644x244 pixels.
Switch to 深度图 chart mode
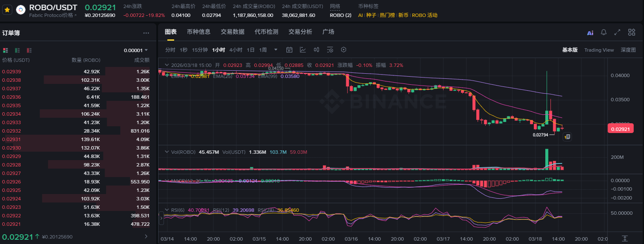click(x=628, y=50)
